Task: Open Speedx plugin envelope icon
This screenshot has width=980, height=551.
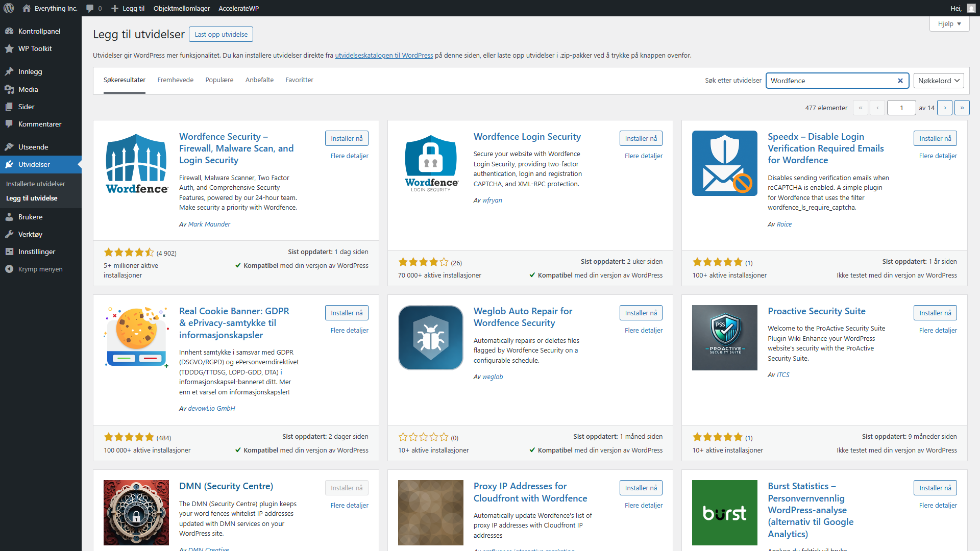Action: pyautogui.click(x=725, y=163)
